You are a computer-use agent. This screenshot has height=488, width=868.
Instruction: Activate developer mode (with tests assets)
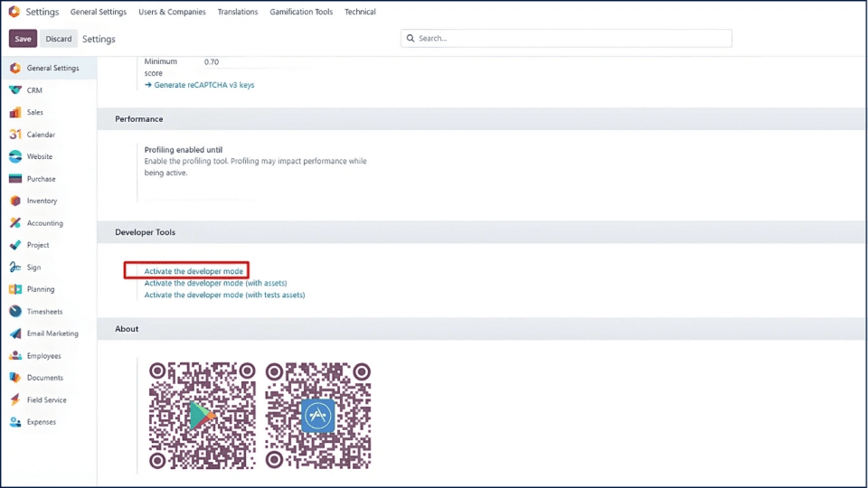point(224,295)
